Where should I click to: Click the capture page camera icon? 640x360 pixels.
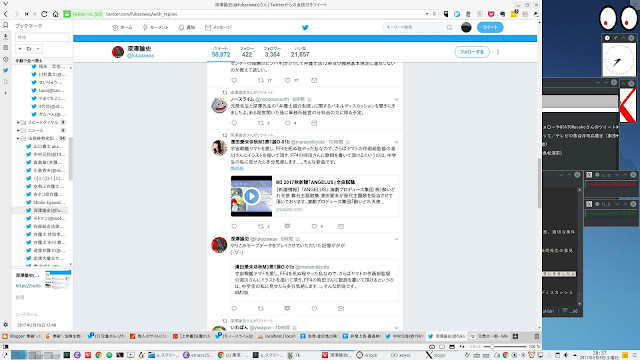[432, 347]
